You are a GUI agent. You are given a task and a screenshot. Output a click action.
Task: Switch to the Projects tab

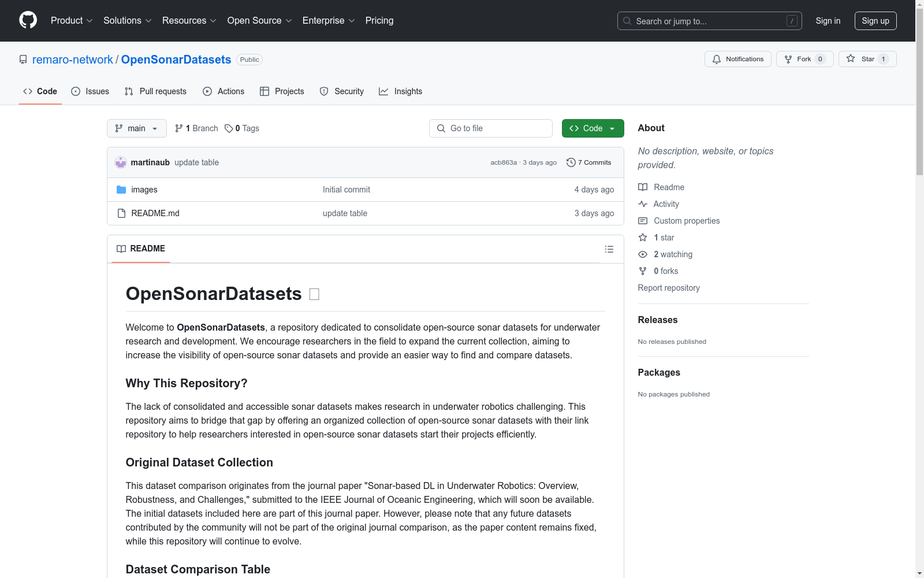pos(282,91)
